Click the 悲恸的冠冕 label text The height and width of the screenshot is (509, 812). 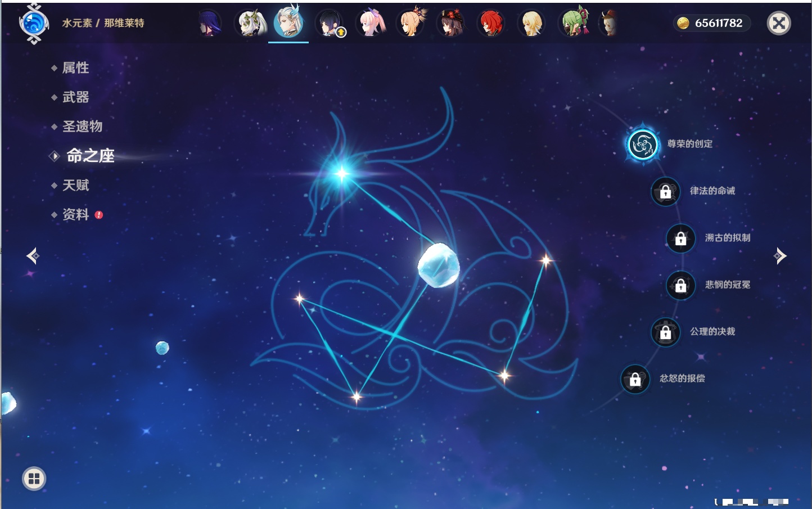coord(728,285)
